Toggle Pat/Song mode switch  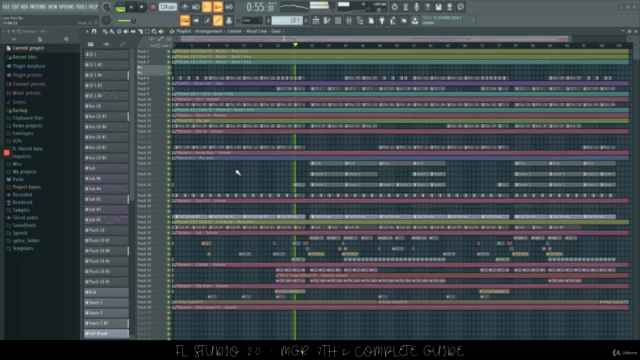(x=120, y=7)
